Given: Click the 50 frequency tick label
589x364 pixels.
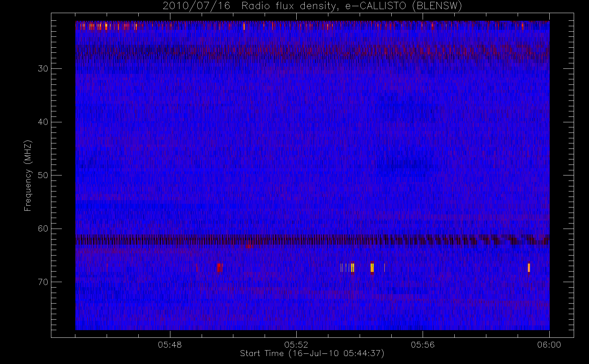Looking at the screenshot, I should tap(43, 175).
